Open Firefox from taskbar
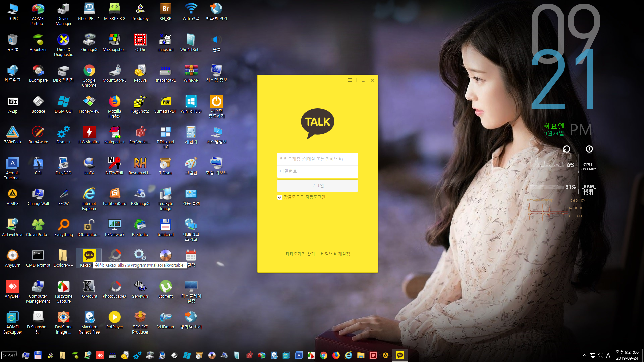Viewport: 644px width, 362px height. (336, 355)
